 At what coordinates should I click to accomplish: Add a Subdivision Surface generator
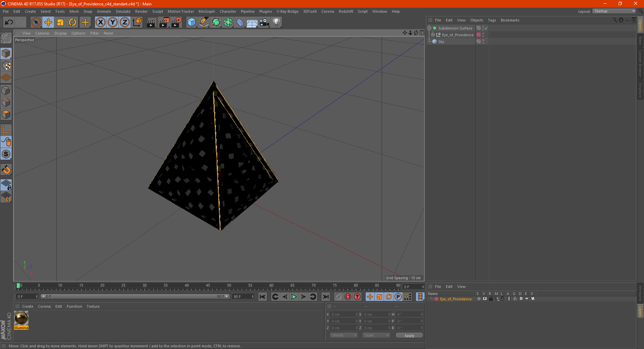click(x=216, y=22)
